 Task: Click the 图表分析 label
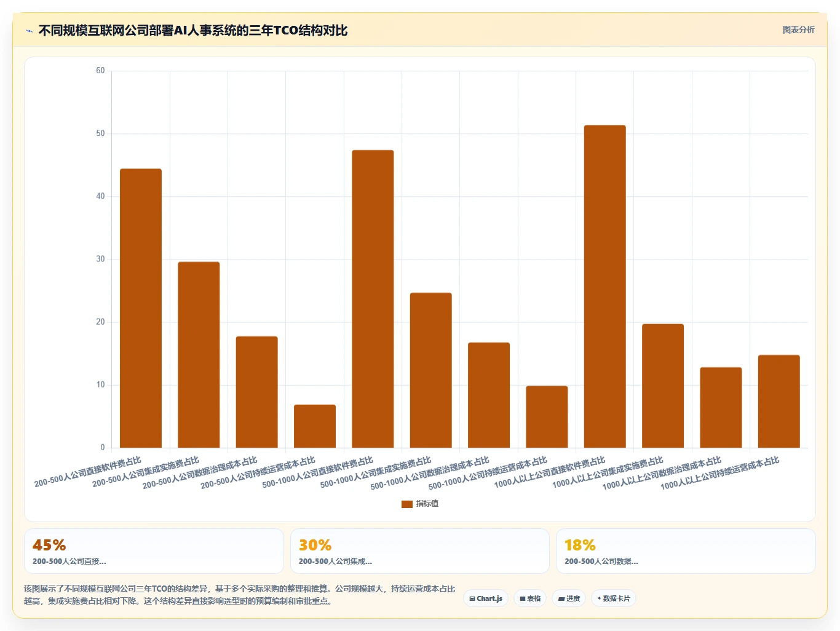click(798, 30)
